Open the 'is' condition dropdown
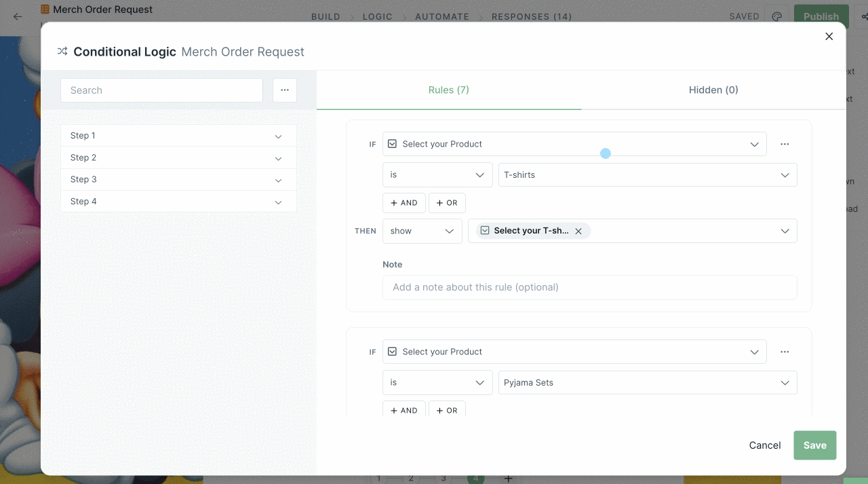The height and width of the screenshot is (484, 868). coord(437,174)
